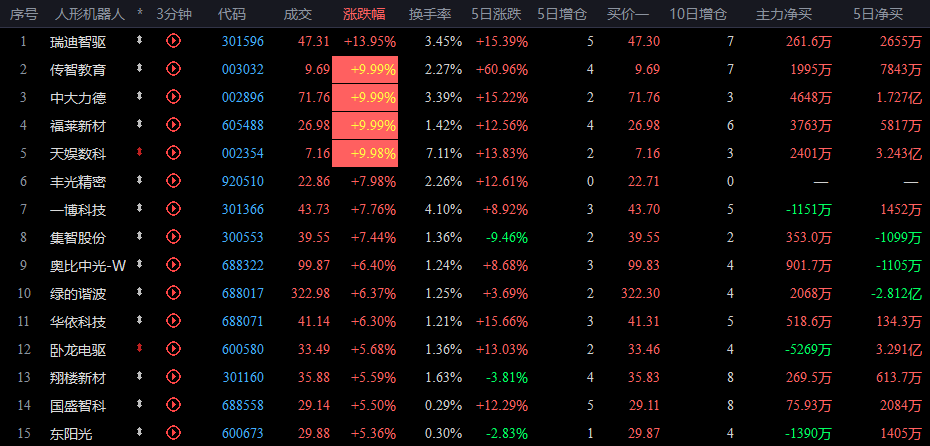Click the white marker icon beside 国盛智科
This screenshot has width=930, height=446.
pyautogui.click(x=140, y=404)
